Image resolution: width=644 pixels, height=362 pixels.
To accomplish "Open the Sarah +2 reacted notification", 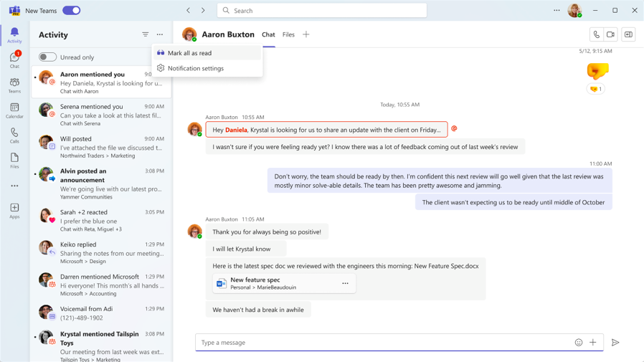I will (x=101, y=220).
